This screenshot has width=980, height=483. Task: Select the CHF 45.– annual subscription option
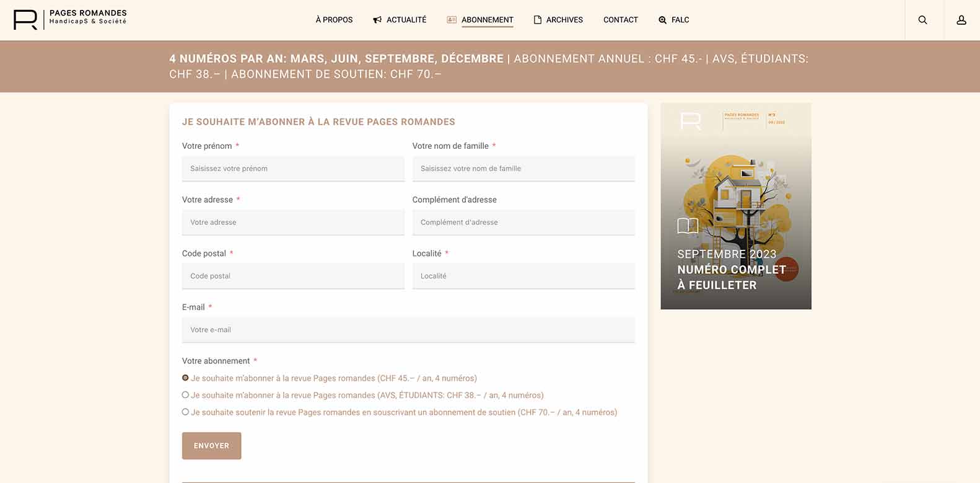pos(185,378)
